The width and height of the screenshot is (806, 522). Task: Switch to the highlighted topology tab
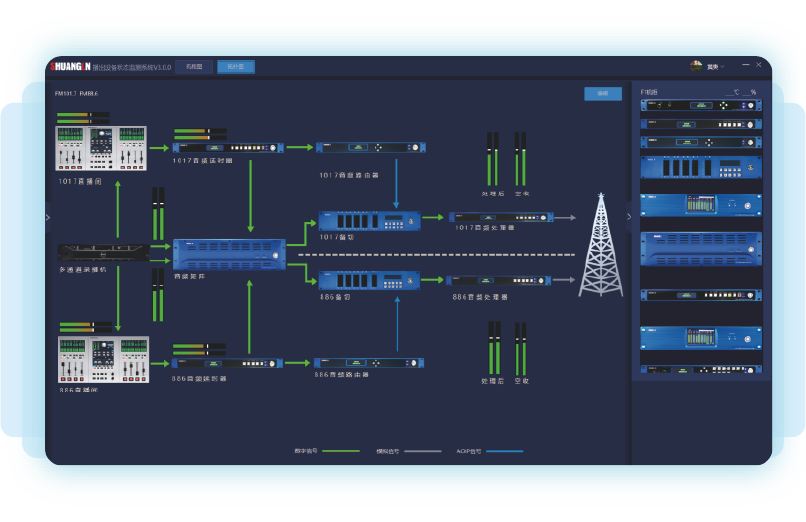pos(235,66)
